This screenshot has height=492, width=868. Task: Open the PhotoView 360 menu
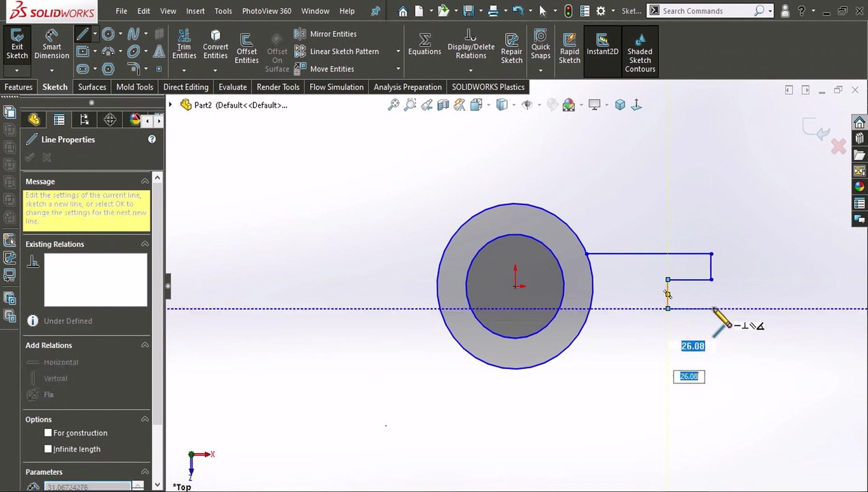click(266, 11)
